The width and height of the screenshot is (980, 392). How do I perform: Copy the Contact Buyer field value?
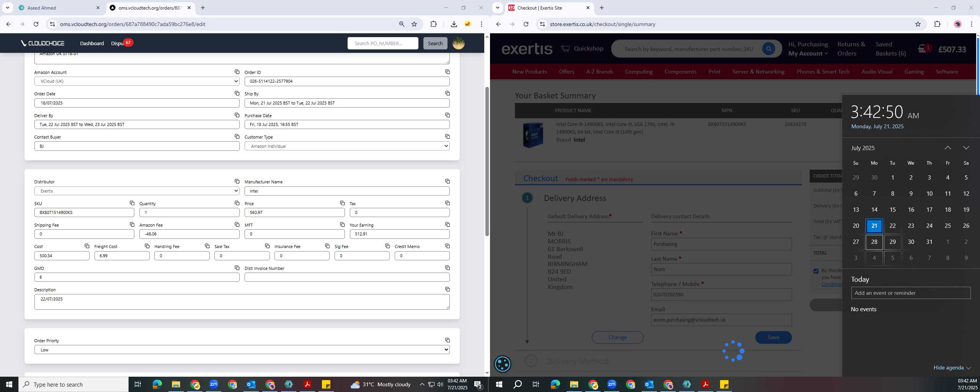point(237,137)
